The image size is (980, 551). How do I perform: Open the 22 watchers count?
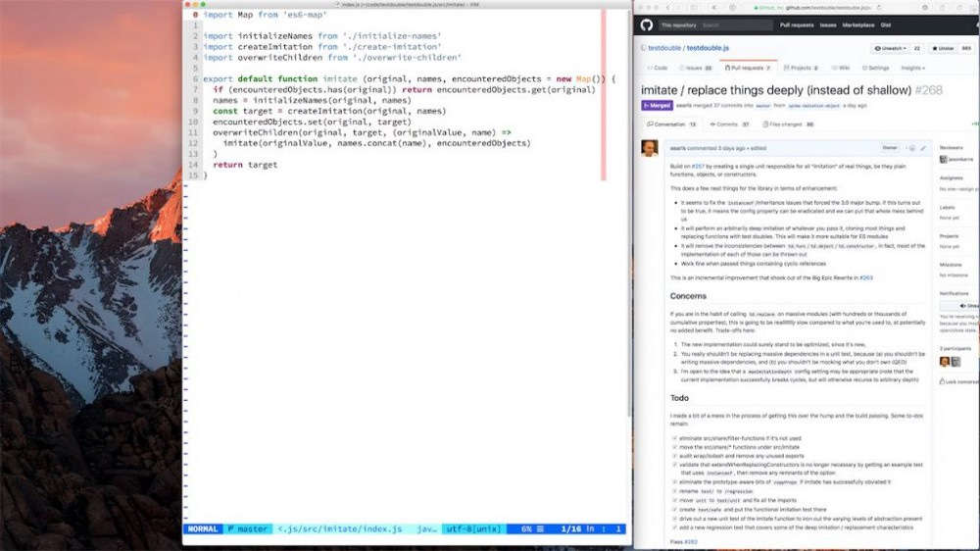coord(917,48)
